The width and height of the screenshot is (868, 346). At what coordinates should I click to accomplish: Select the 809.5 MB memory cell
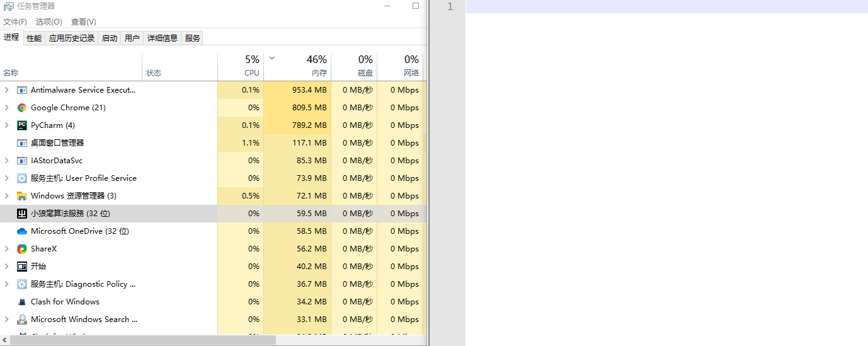(297, 108)
